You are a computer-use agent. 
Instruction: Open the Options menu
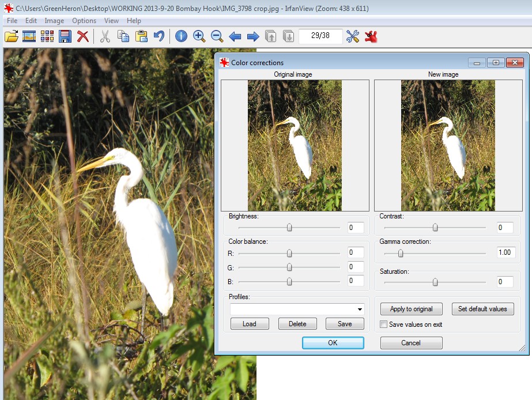tap(84, 21)
